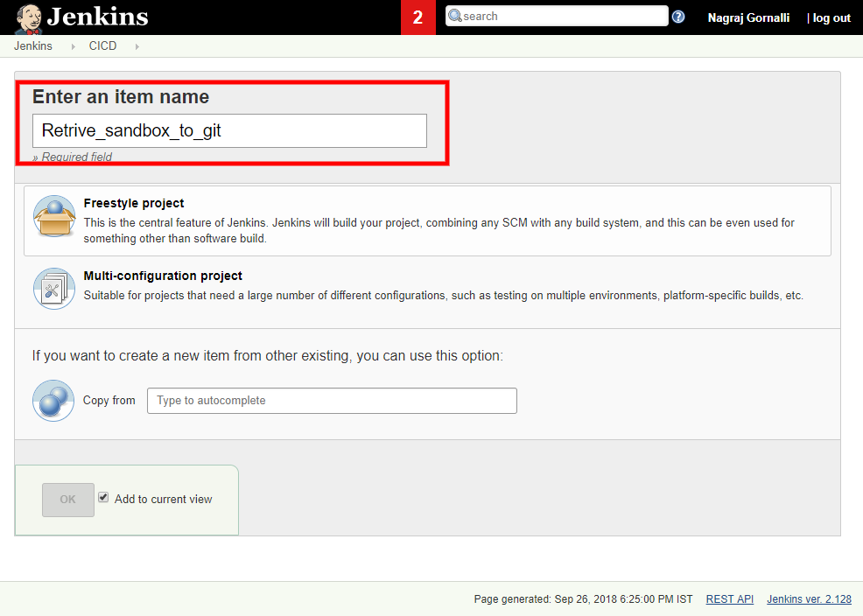Open the REST API link

pyautogui.click(x=729, y=599)
